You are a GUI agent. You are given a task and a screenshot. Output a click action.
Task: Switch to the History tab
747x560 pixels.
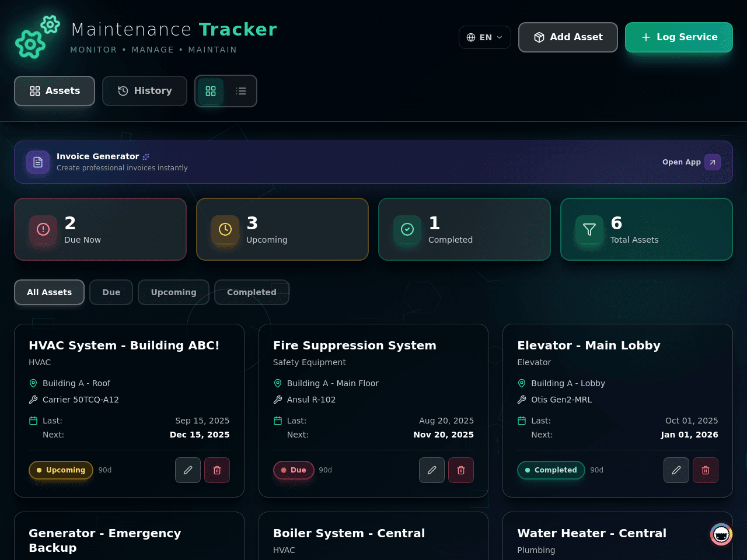click(145, 91)
